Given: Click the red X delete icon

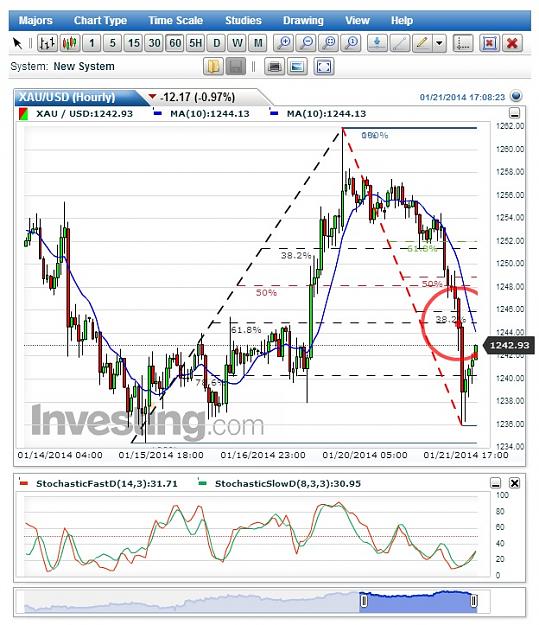Looking at the screenshot, I should [512, 43].
